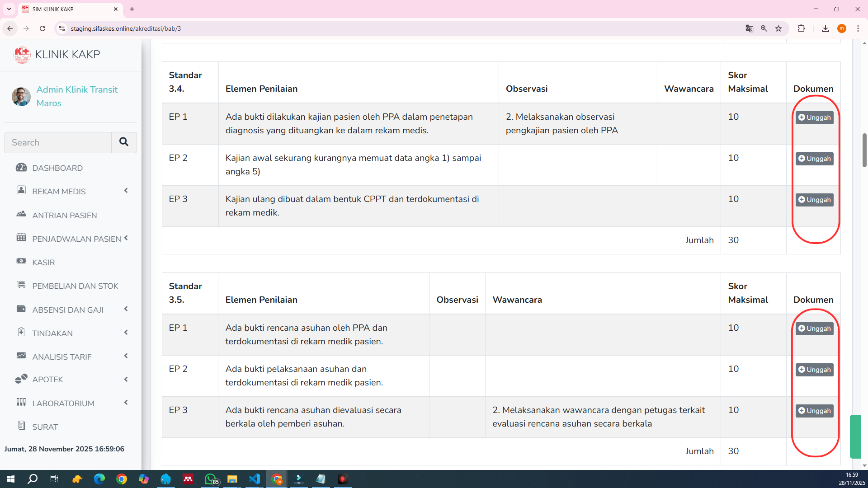Click the Pembelian dan Stok cart icon
Image resolution: width=868 pixels, height=488 pixels.
click(x=21, y=285)
